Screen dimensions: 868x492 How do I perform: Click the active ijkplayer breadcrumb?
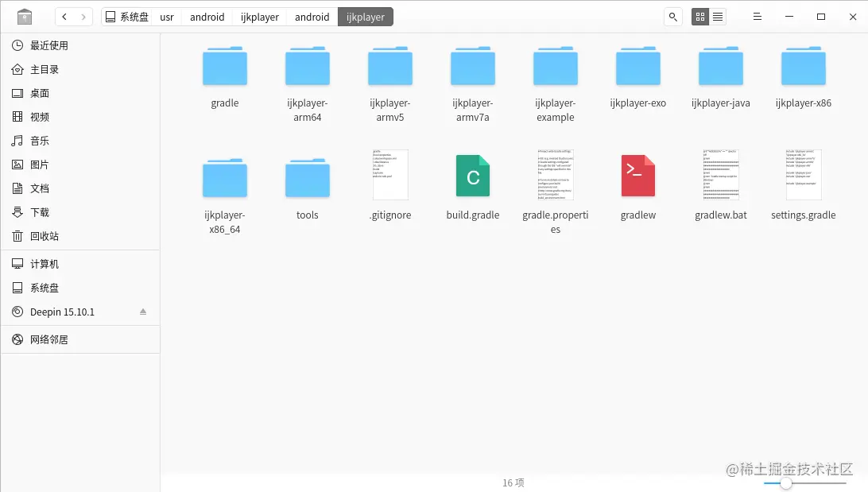tap(366, 17)
